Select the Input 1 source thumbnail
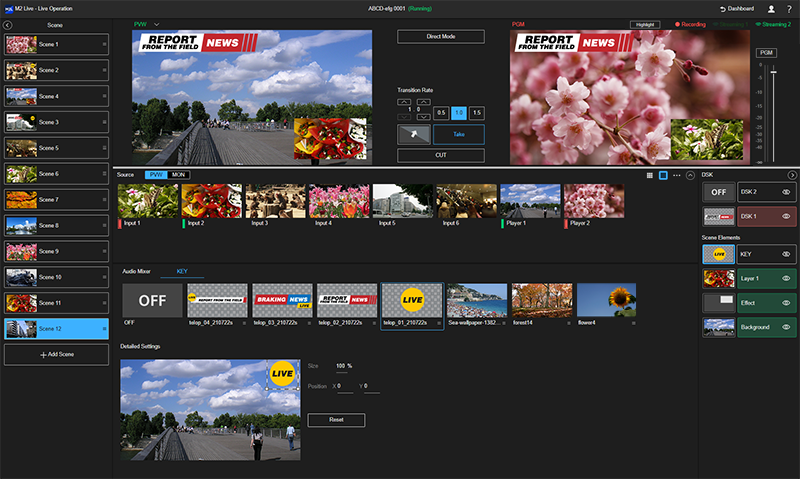 (x=148, y=201)
